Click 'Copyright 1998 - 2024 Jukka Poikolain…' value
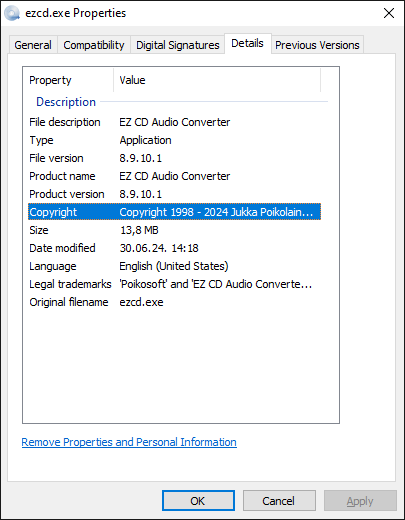Screen dimensions: 405x520 [216, 212]
